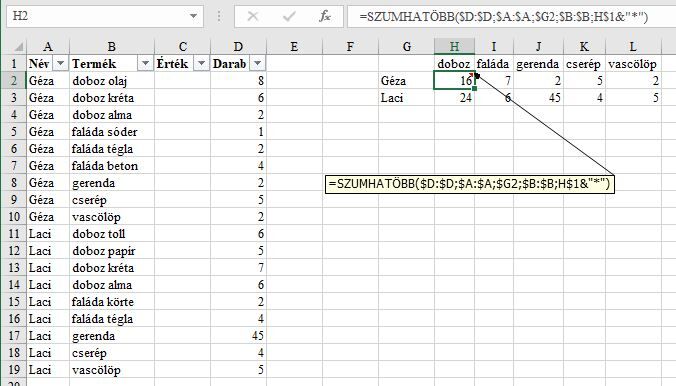Click the 'faláda körte' cell
Viewport: 676px width, 386px height.
click(x=112, y=301)
